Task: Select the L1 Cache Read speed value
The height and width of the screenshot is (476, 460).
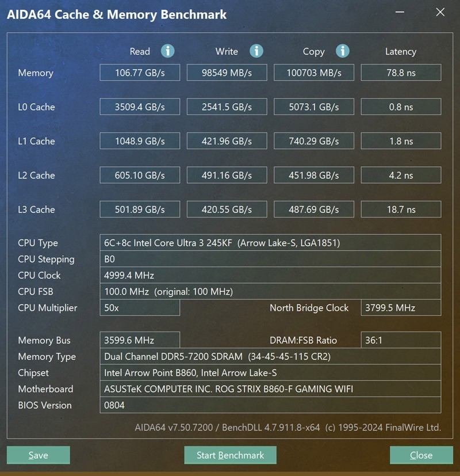Action: click(140, 141)
